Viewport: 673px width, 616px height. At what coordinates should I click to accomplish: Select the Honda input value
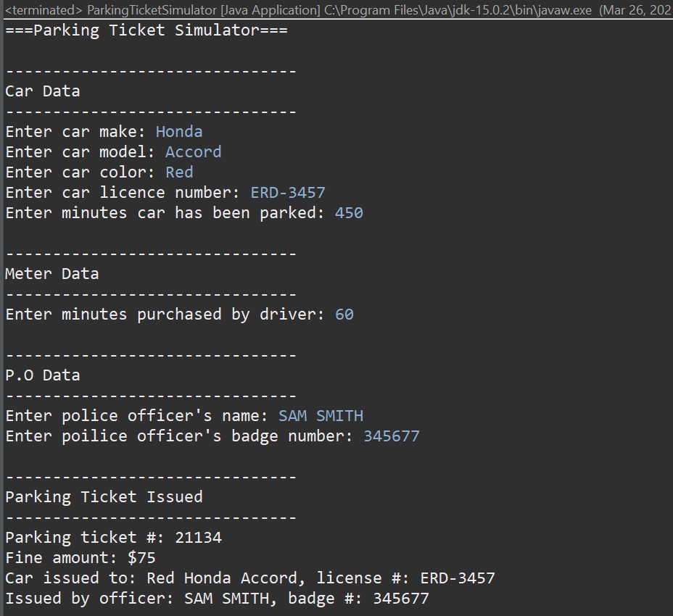[x=178, y=131]
